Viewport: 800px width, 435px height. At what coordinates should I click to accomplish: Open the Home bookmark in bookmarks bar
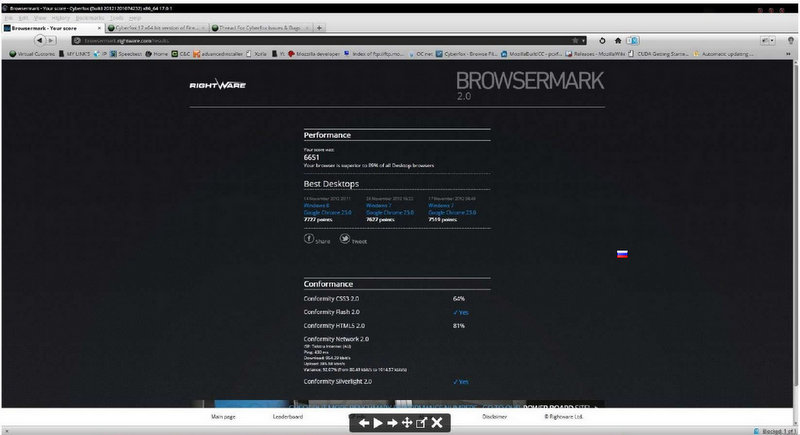[x=157, y=54]
